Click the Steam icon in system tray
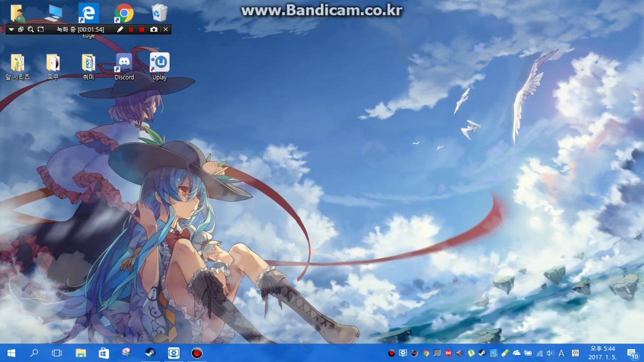Screen dimensions: 644x362 482,353
